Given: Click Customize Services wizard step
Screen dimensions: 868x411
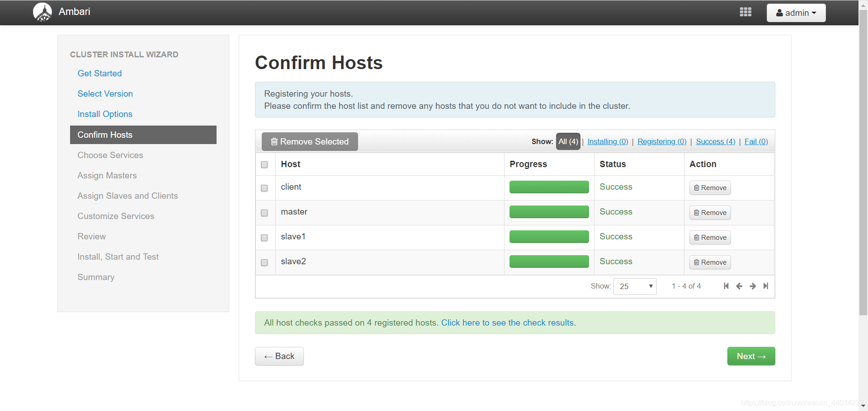Looking at the screenshot, I should coord(116,216).
